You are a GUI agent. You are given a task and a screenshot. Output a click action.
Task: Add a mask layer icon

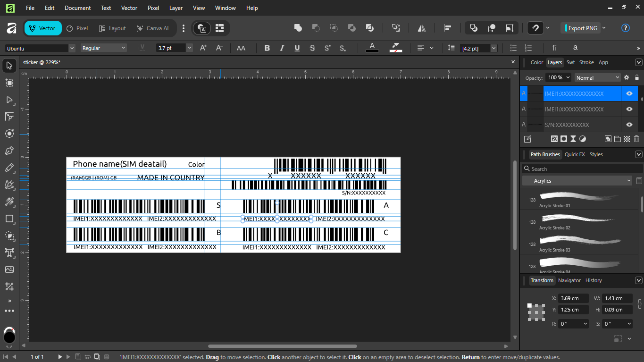click(x=564, y=139)
